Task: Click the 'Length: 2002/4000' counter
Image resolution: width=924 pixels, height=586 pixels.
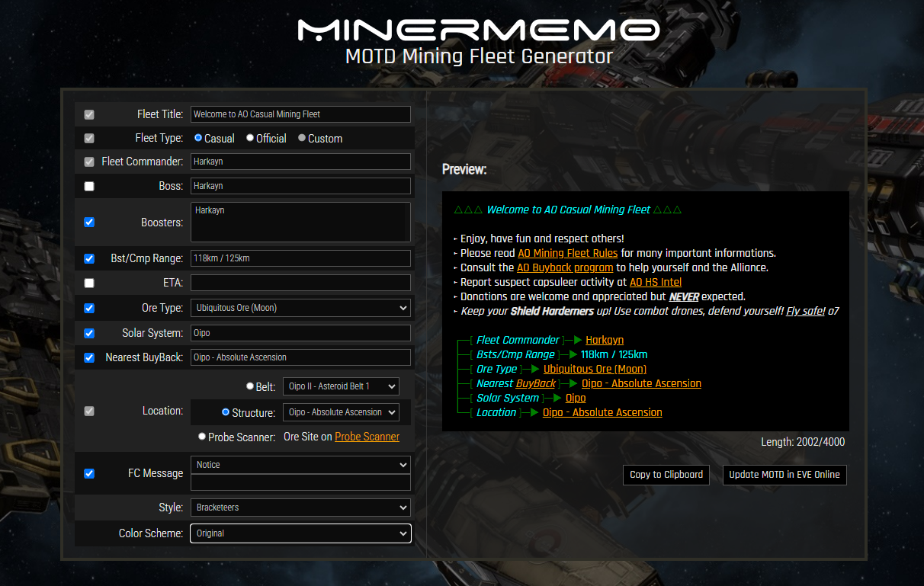Action: click(x=803, y=442)
